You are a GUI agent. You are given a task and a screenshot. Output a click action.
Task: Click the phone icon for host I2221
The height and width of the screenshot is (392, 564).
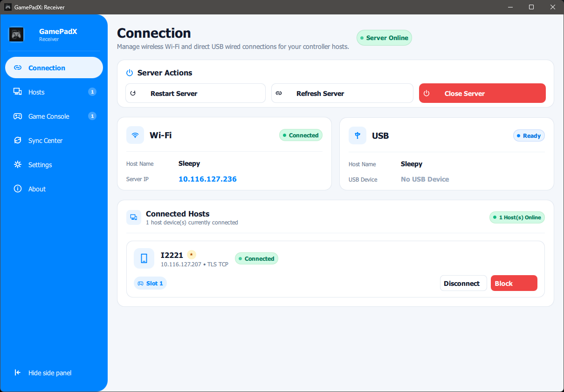click(x=144, y=258)
